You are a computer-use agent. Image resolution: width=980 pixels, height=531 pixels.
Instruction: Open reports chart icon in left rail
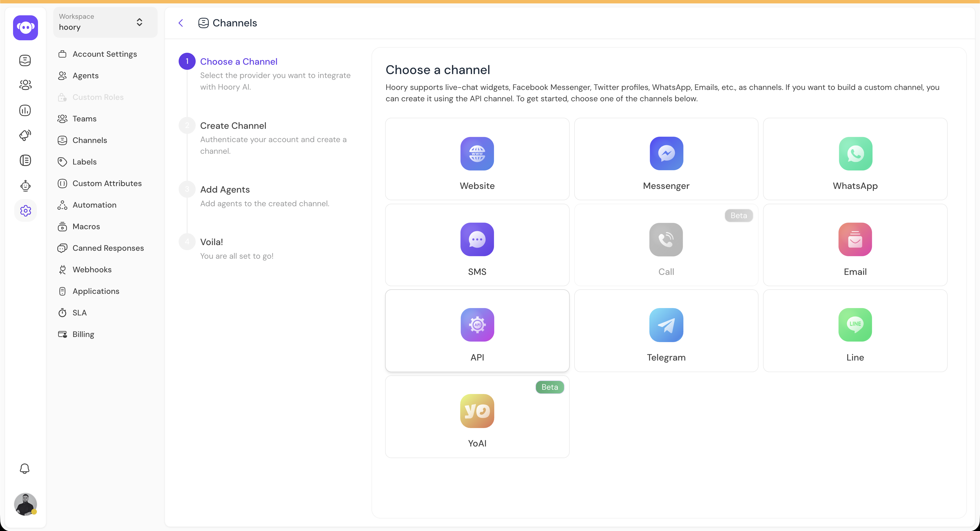click(x=25, y=110)
